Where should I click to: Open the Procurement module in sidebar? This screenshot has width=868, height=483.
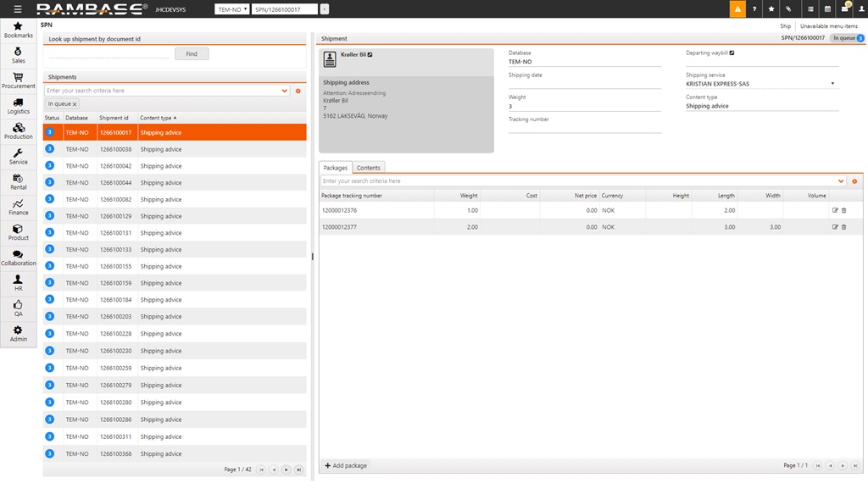(18, 80)
